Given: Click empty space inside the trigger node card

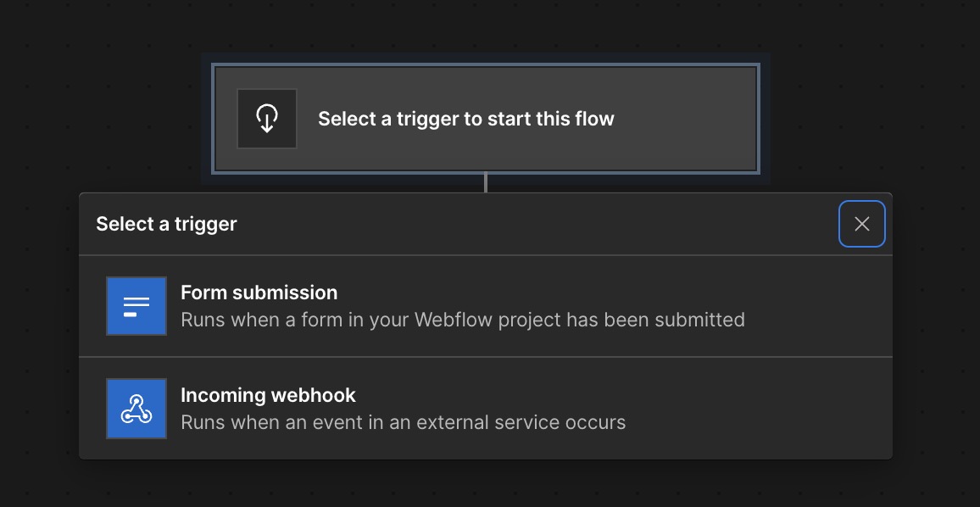Looking at the screenshot, I should [687, 119].
